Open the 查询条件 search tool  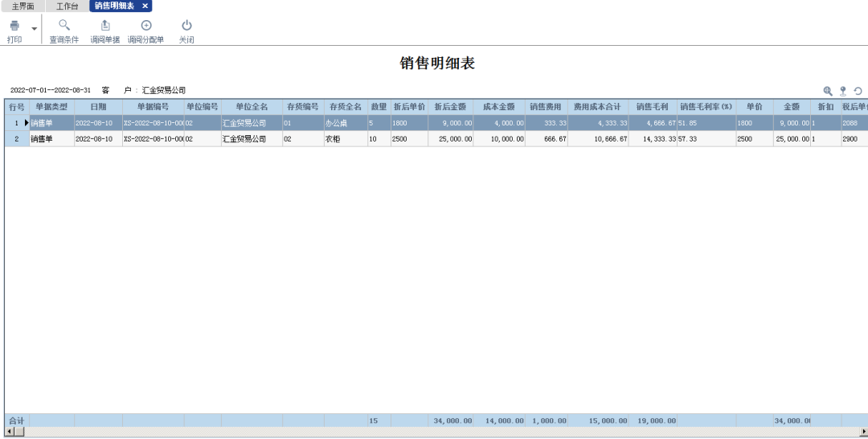pyautogui.click(x=64, y=26)
